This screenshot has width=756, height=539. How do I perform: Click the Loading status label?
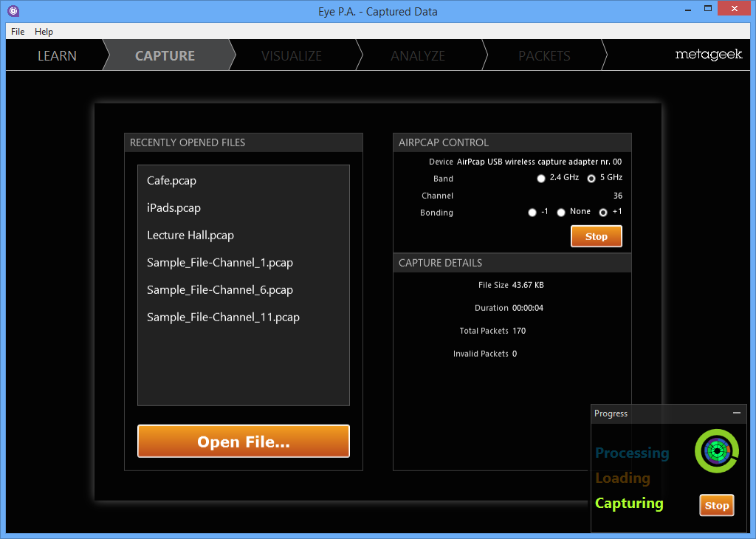tap(622, 478)
